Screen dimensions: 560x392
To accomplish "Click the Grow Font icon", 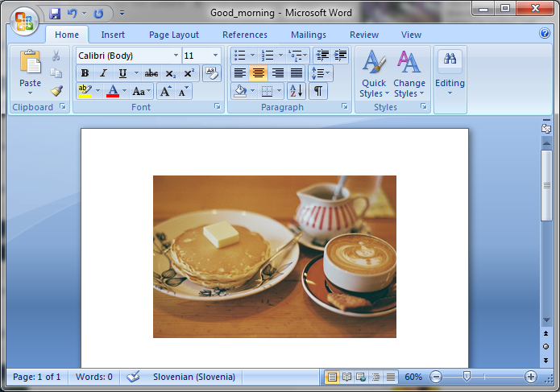I will (x=165, y=91).
